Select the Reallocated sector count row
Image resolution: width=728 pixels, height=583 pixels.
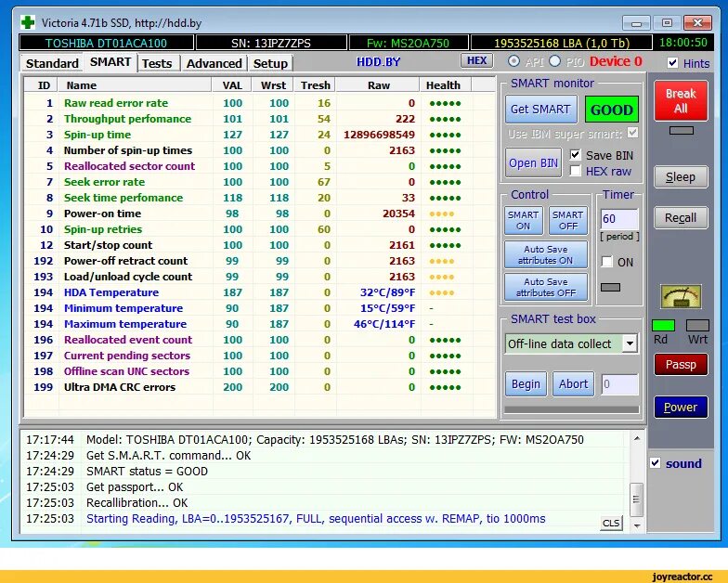coord(260,166)
